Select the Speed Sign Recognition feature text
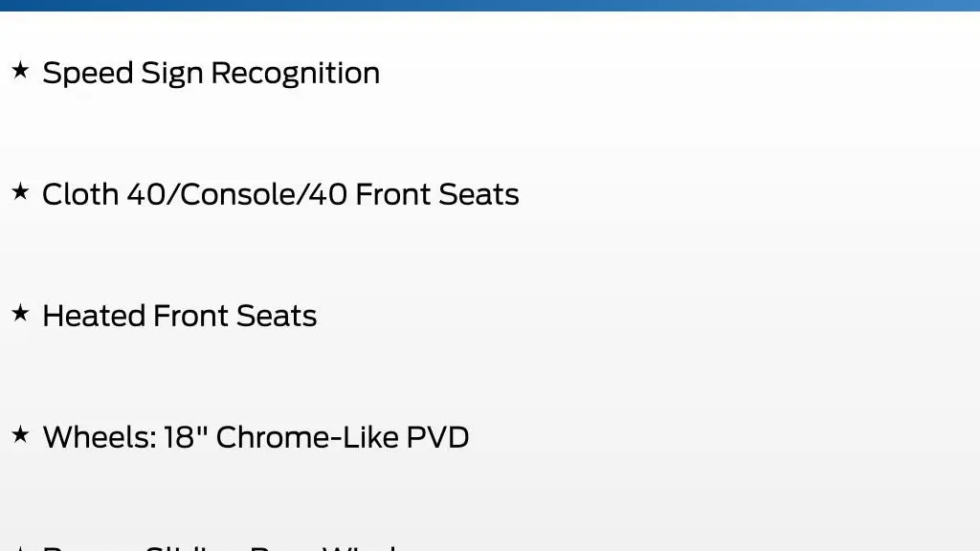Image resolution: width=980 pixels, height=551 pixels. tap(212, 74)
